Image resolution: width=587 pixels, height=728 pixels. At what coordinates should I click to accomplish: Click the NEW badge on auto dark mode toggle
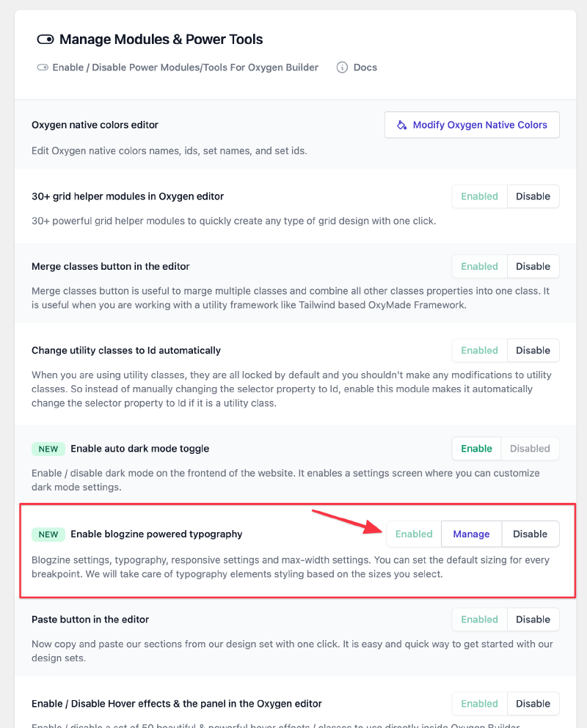point(48,449)
